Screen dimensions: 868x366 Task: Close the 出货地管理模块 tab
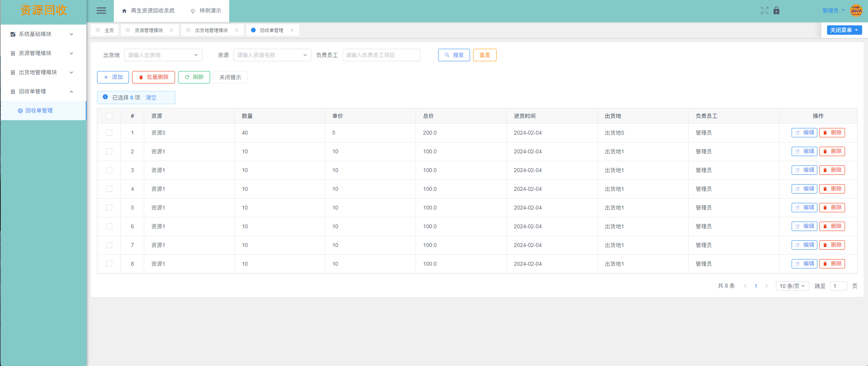tap(237, 30)
